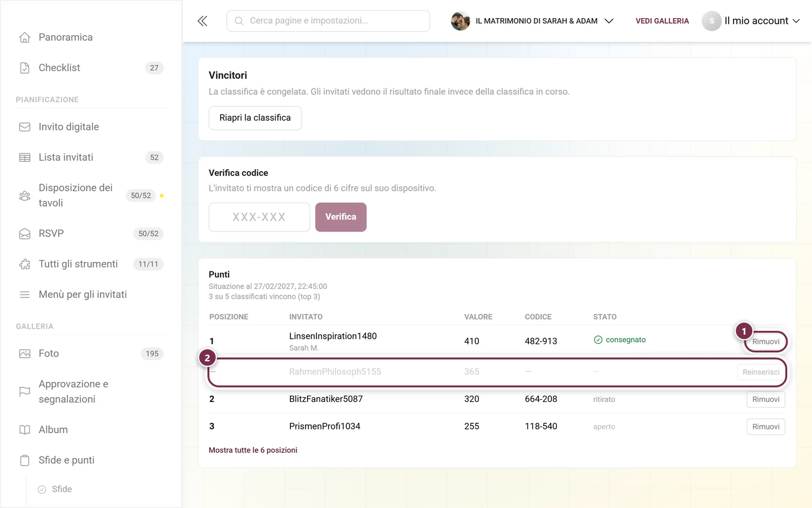This screenshot has height=508, width=812.
Task: Click the Menù per gli invitati hamburger icon
Action: [x=25, y=295]
